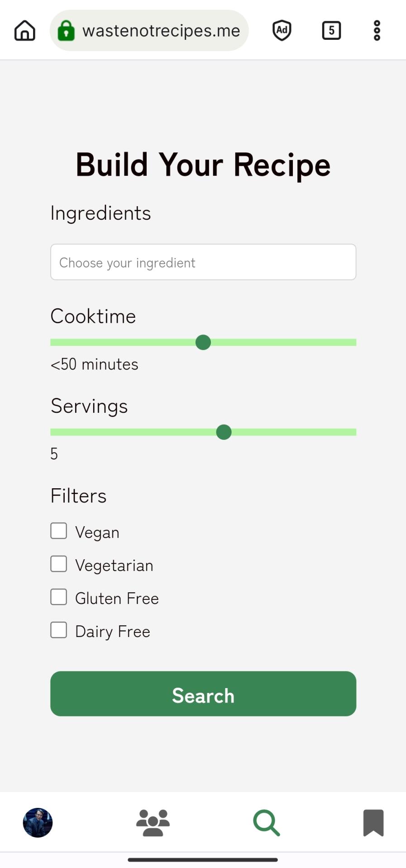The height and width of the screenshot is (868, 406).
Task: Tap the wastenotrecipes.me address bar
Action: (x=161, y=31)
